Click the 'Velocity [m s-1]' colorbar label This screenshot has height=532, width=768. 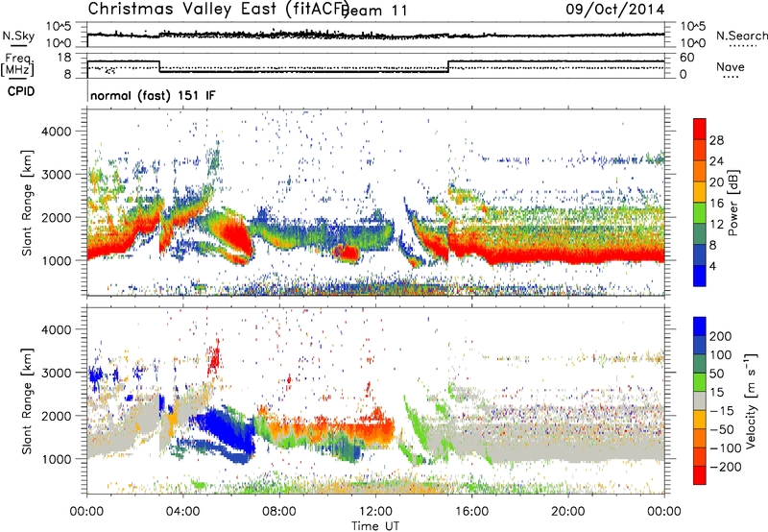pyautogui.click(x=750, y=401)
